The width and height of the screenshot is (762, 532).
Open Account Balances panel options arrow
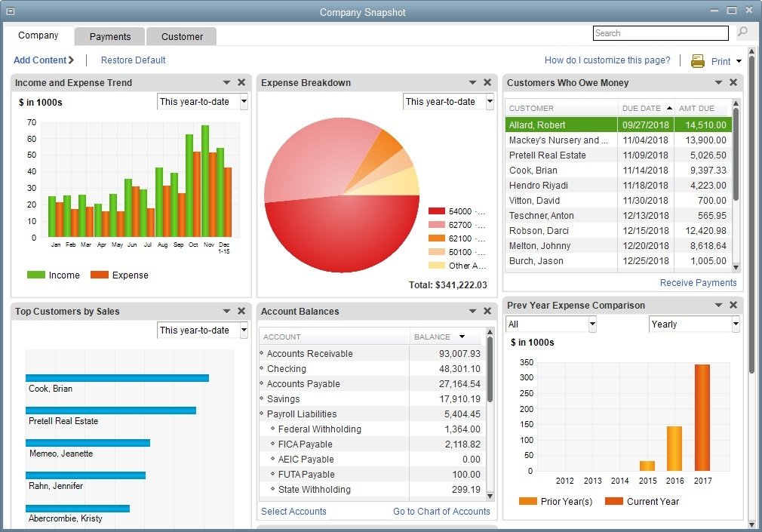(x=473, y=312)
